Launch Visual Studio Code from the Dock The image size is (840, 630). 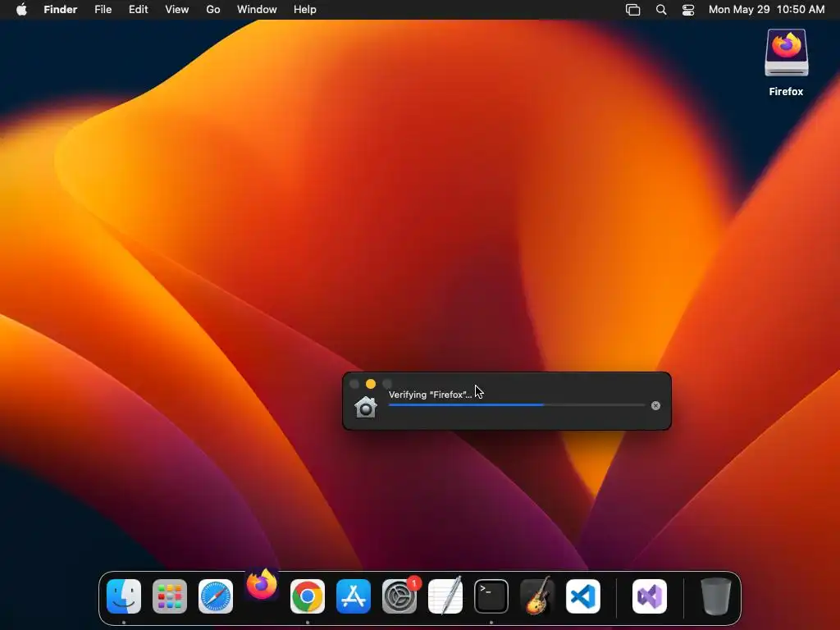(x=583, y=596)
